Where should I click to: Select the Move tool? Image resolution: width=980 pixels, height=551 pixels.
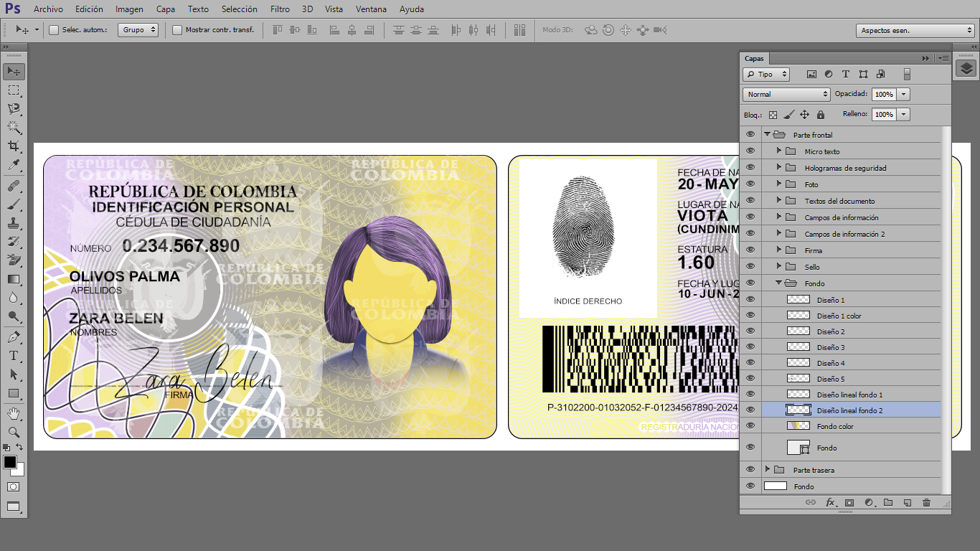pos(14,72)
